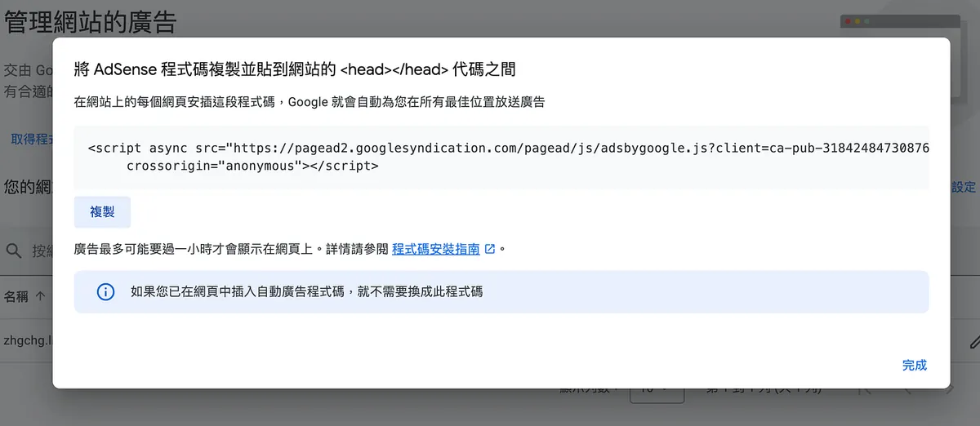Click the 複製 button to copy code

pyautogui.click(x=102, y=212)
